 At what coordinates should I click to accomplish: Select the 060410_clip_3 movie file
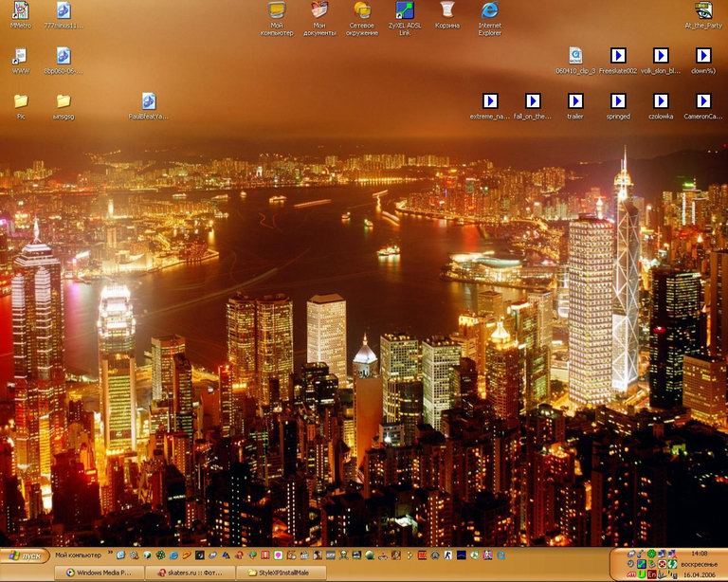click(575, 56)
